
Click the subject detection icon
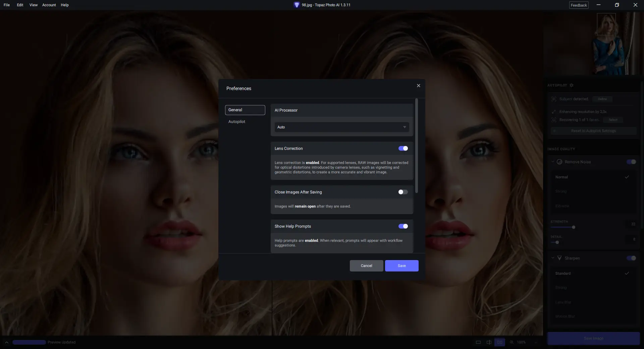pyautogui.click(x=554, y=99)
